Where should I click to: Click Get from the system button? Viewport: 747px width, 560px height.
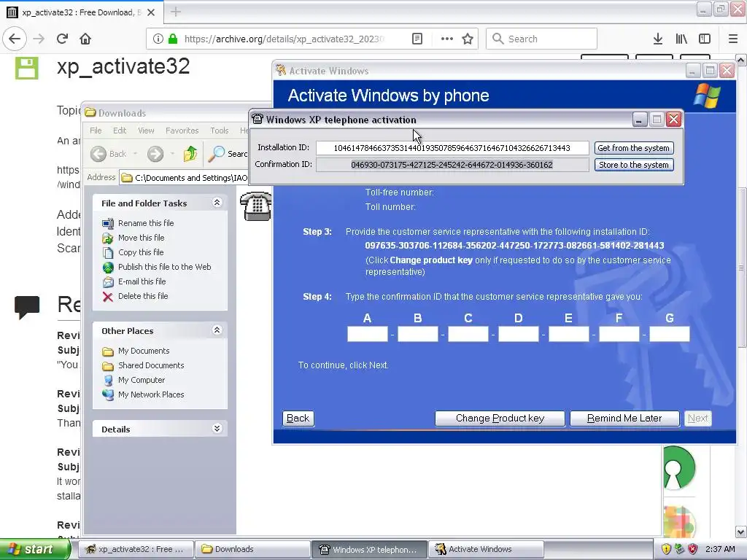tap(634, 148)
